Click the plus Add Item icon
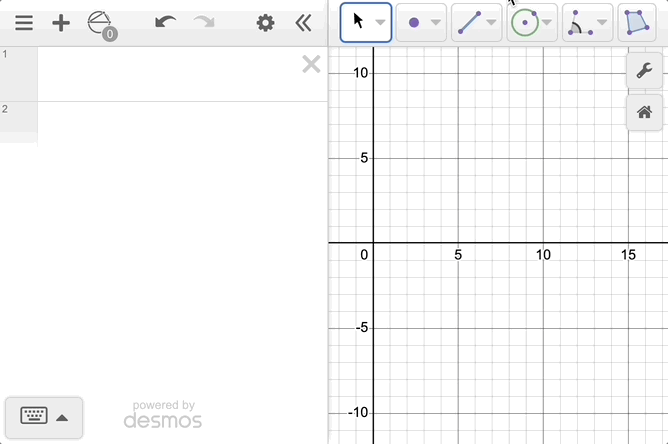 pyautogui.click(x=61, y=23)
